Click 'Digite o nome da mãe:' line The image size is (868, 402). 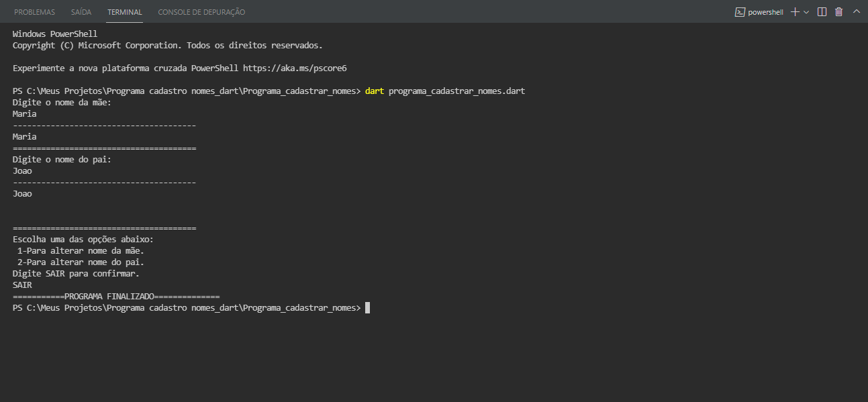(x=62, y=103)
